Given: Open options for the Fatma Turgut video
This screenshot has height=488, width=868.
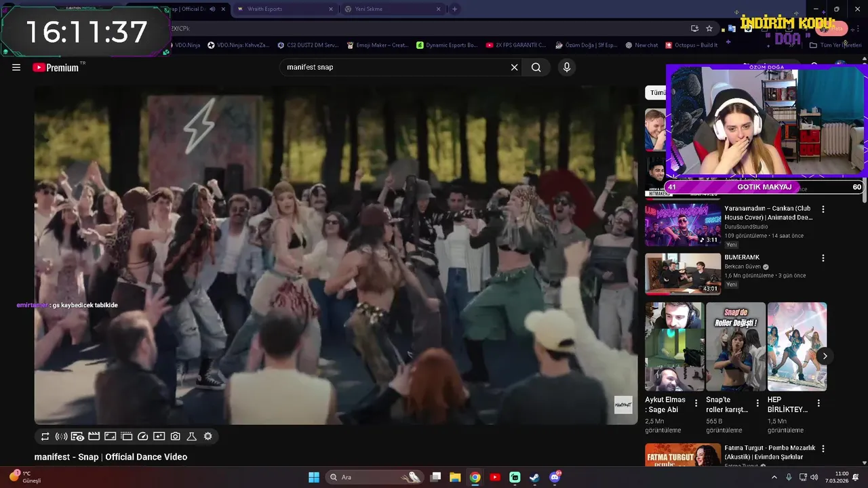Looking at the screenshot, I should tap(823, 449).
